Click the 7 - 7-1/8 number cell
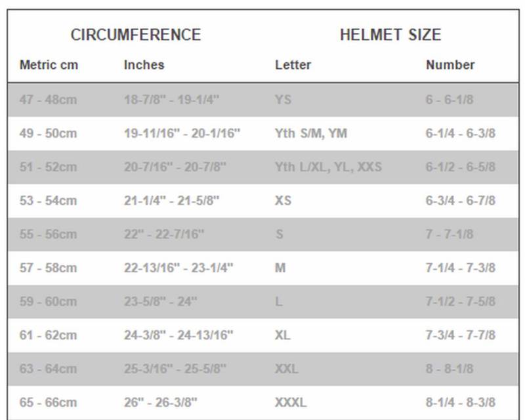The image size is (525, 420). pyautogui.click(x=449, y=234)
